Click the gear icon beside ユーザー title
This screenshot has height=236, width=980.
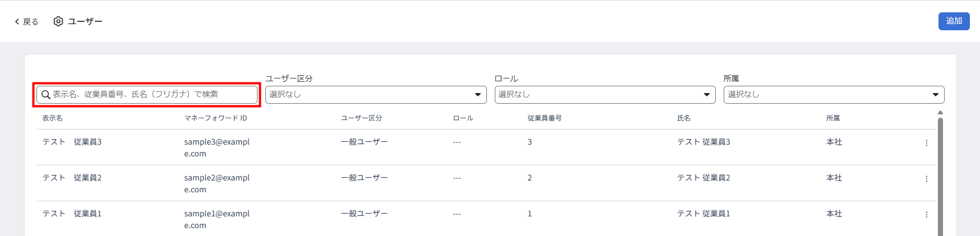pyautogui.click(x=58, y=21)
